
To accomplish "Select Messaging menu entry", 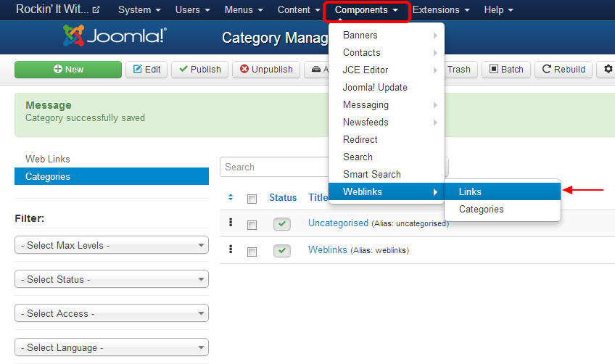I will click(x=387, y=104).
